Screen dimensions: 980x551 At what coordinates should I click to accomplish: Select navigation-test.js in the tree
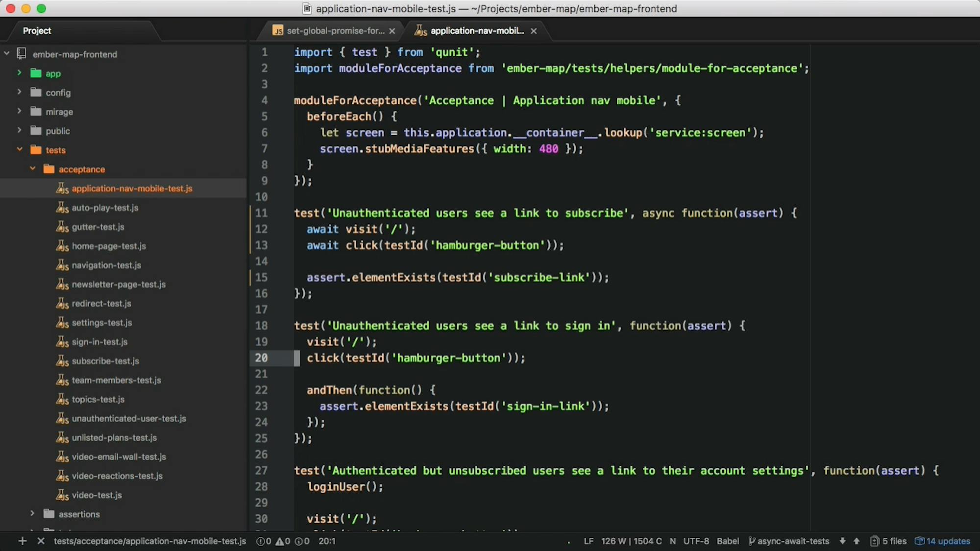click(105, 265)
